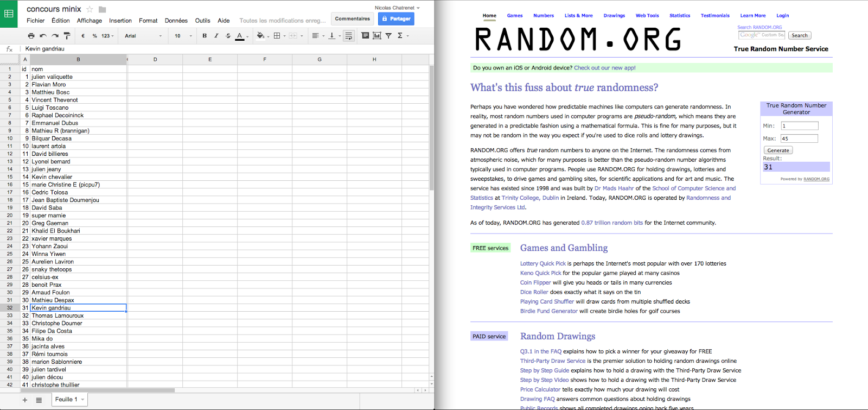Screen dimensions: 868x410
Task: Open the Aide menu
Action: pyautogui.click(x=224, y=21)
